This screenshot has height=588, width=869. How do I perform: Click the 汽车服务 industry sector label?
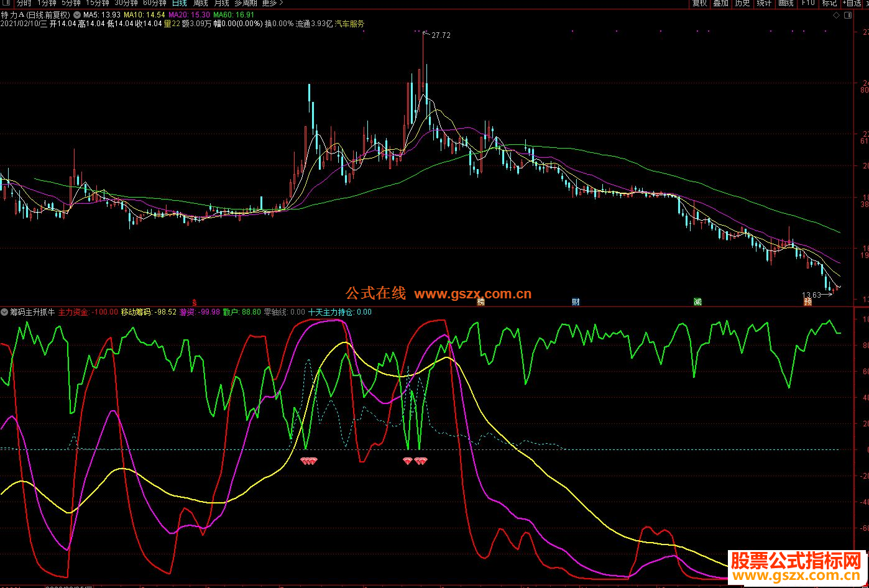pyautogui.click(x=349, y=24)
